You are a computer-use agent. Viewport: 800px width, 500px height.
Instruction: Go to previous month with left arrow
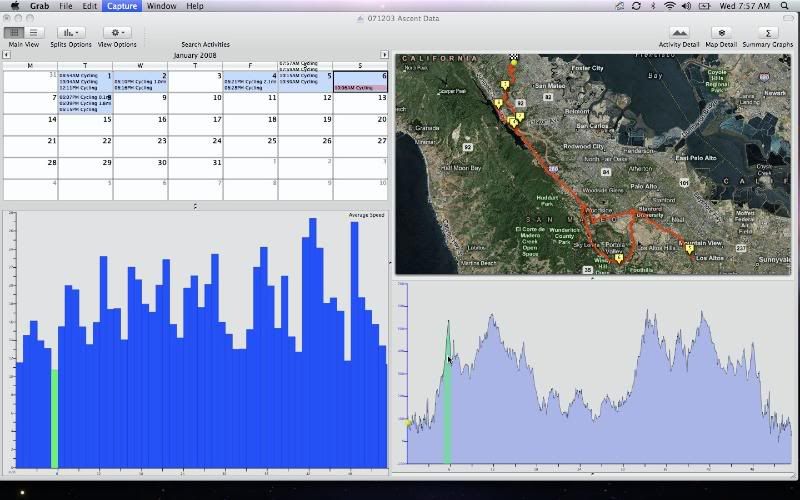[x=6, y=55]
